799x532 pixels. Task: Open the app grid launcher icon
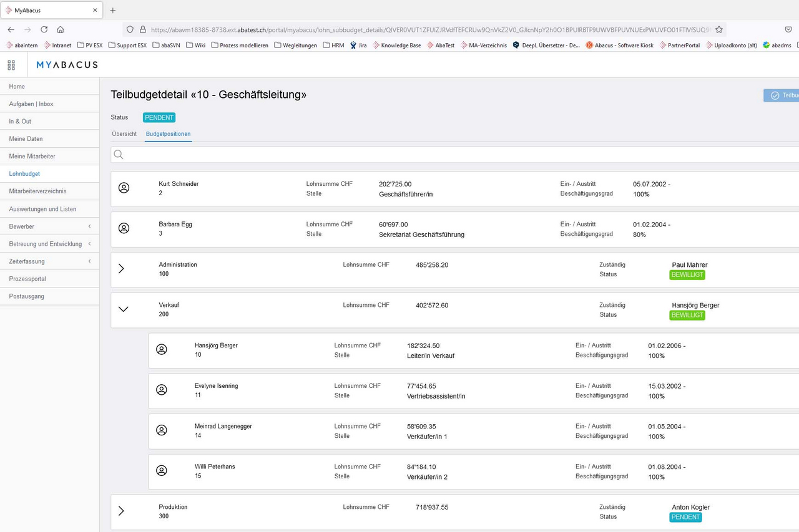click(x=11, y=65)
